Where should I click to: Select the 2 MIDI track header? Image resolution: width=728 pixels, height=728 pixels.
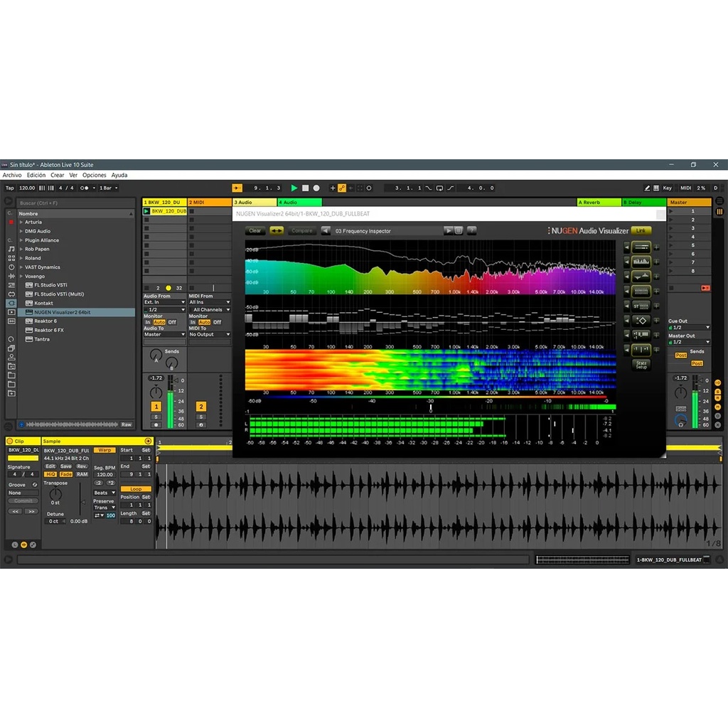click(210, 203)
